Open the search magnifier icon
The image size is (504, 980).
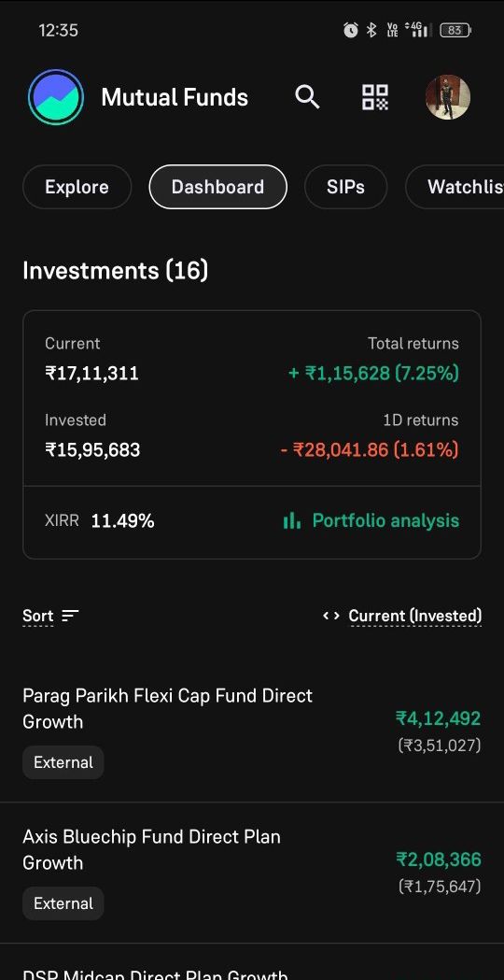point(307,97)
